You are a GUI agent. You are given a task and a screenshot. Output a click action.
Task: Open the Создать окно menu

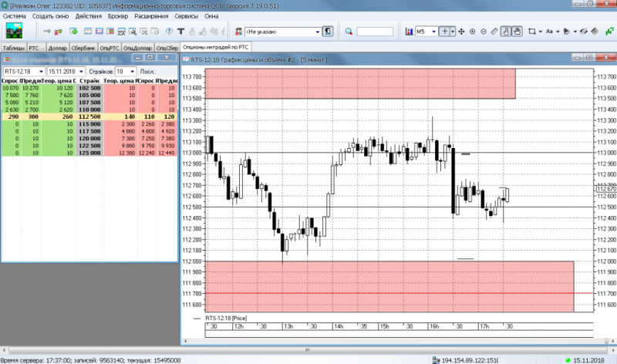[50, 16]
